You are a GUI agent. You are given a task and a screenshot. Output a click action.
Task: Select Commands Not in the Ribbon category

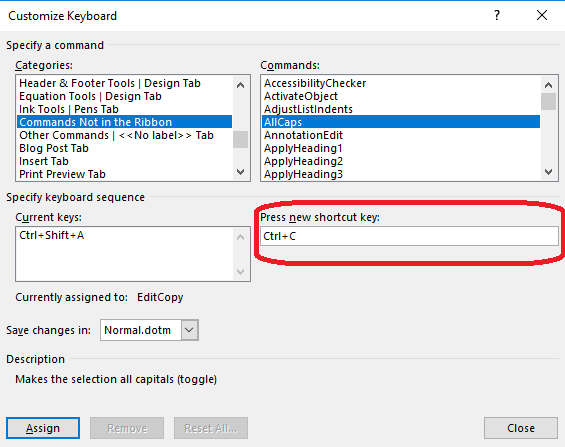click(x=124, y=122)
